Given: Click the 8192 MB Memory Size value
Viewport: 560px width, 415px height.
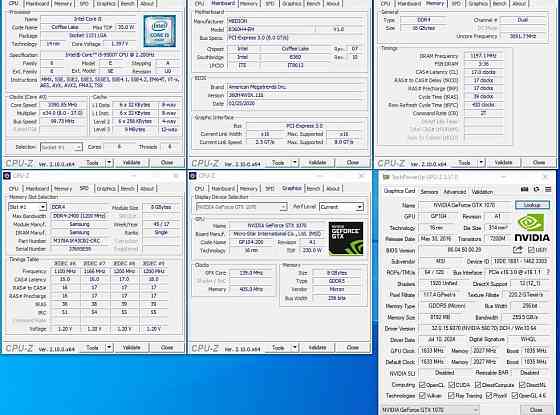Looking at the screenshot, I should click(x=439, y=317).
